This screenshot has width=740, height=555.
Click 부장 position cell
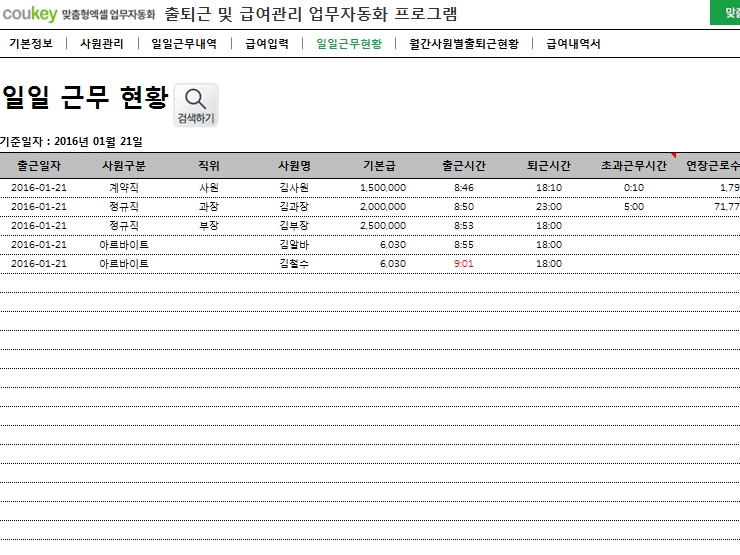(209, 226)
